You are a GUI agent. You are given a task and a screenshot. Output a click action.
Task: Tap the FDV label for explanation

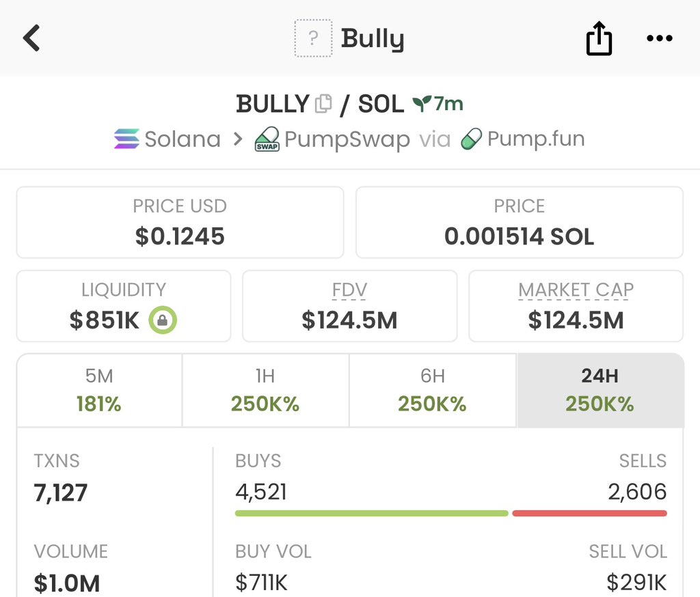[x=349, y=290]
